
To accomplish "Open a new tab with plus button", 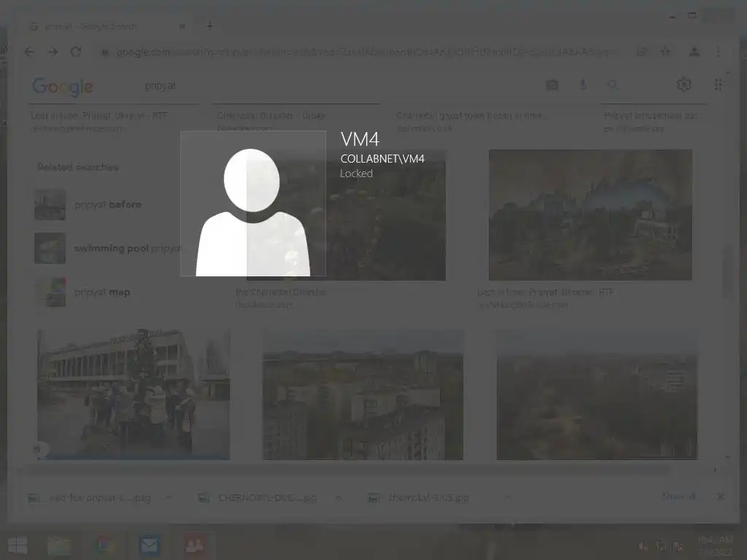I will pos(210,26).
